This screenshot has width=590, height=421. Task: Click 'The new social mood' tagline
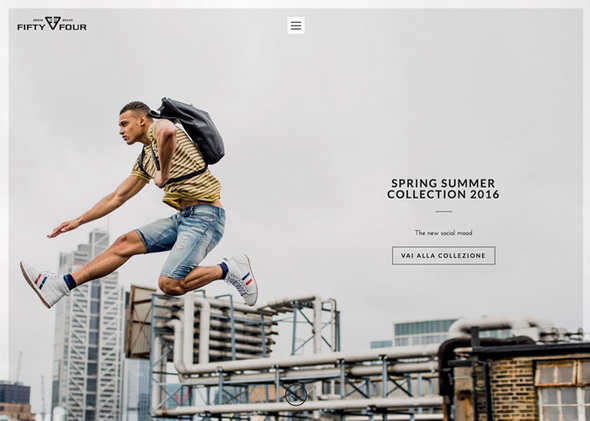point(443,233)
